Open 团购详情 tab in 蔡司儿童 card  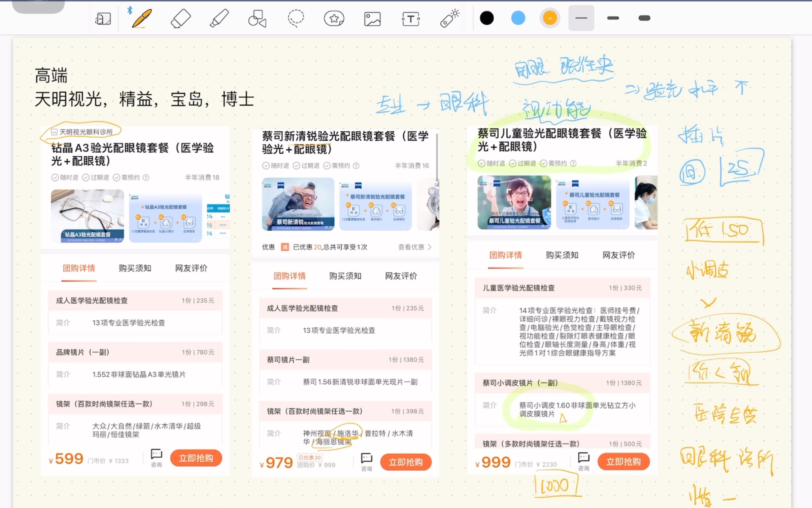506,255
